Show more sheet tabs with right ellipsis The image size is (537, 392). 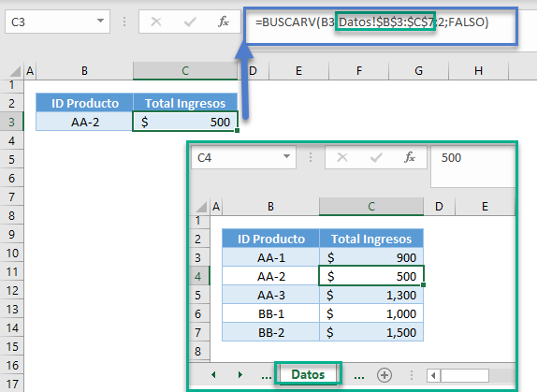pos(359,376)
